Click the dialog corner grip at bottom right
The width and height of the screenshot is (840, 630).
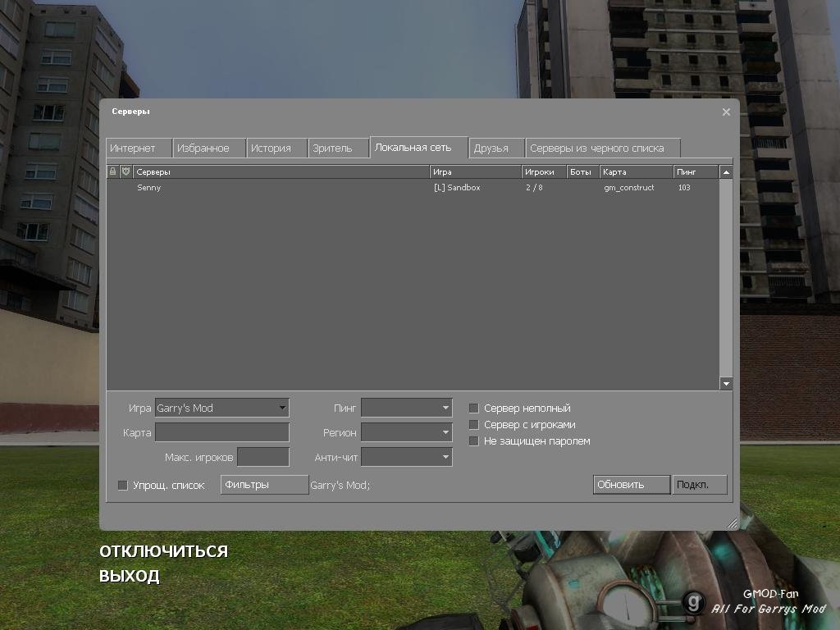tap(733, 523)
